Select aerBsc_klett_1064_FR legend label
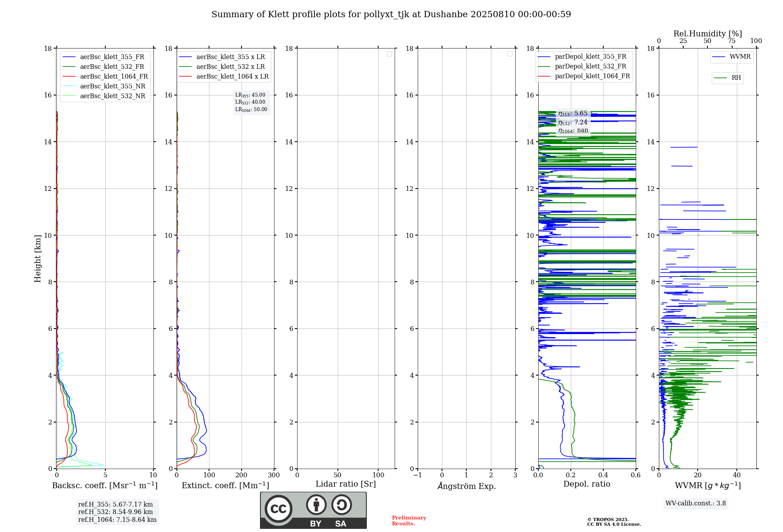783x532 pixels. coord(114,77)
